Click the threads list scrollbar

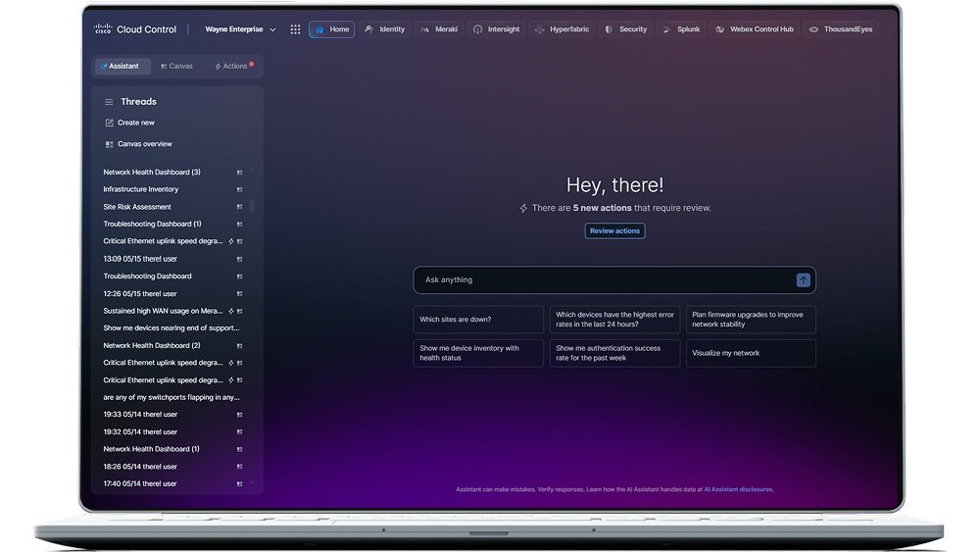[252, 205]
